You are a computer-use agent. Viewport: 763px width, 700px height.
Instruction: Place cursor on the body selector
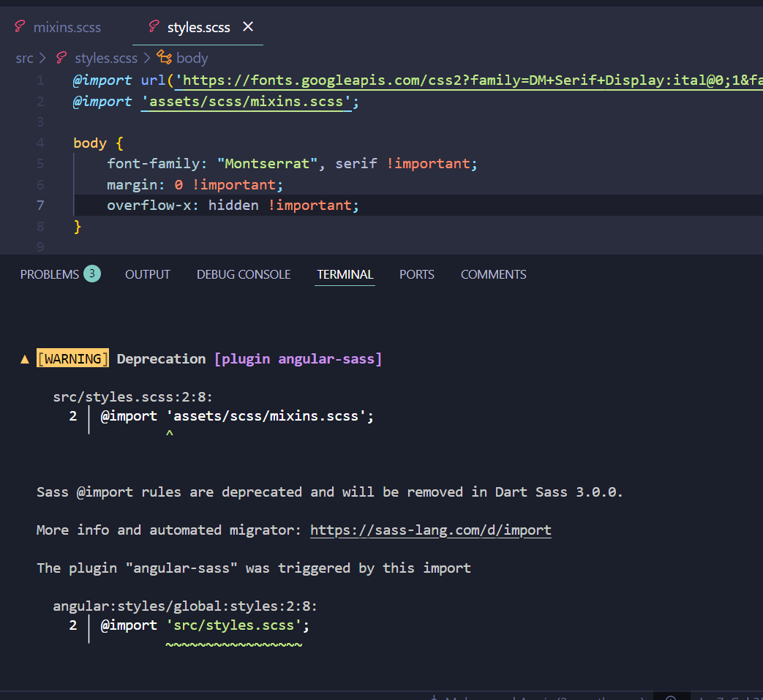90,143
